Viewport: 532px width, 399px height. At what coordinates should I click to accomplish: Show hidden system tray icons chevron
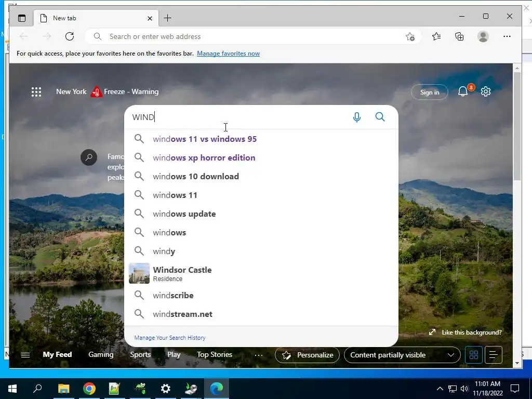(x=440, y=389)
